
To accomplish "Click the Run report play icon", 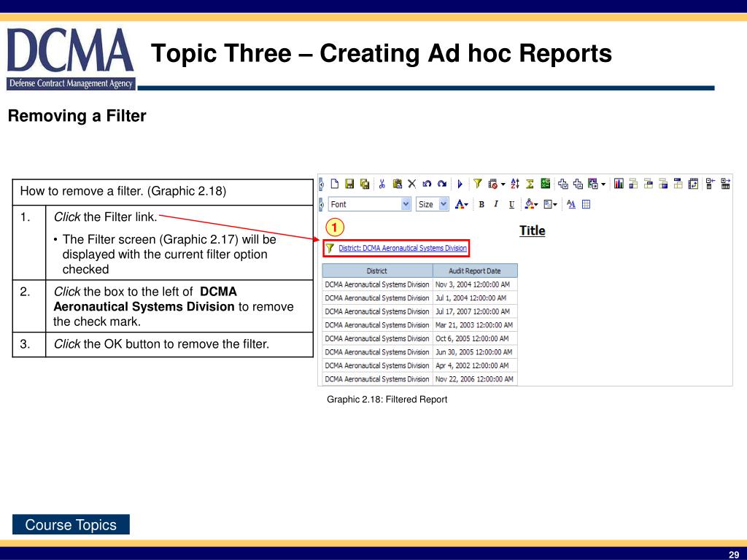I will pyautogui.click(x=460, y=184).
